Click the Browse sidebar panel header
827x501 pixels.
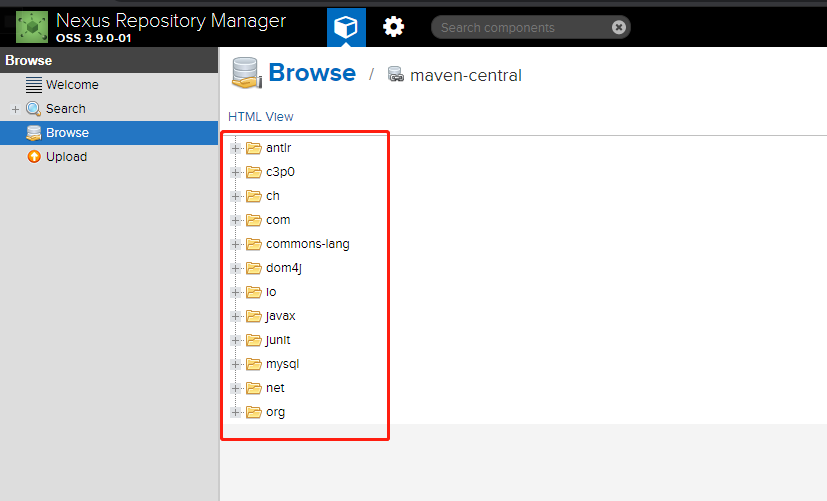coord(109,61)
